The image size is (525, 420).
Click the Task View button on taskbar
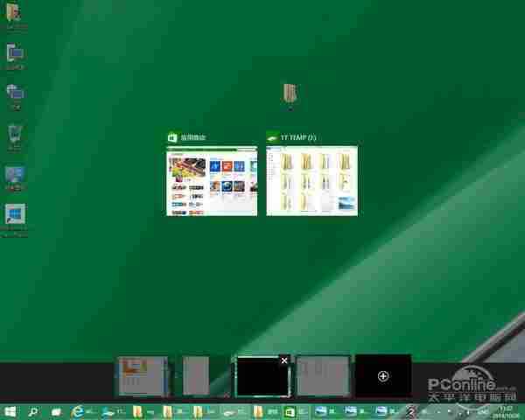55,410
